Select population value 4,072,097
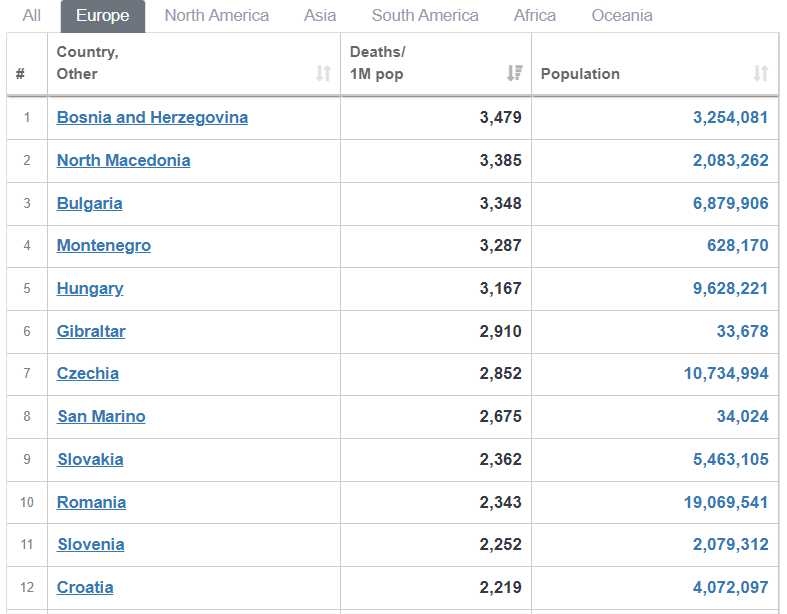 point(731,587)
